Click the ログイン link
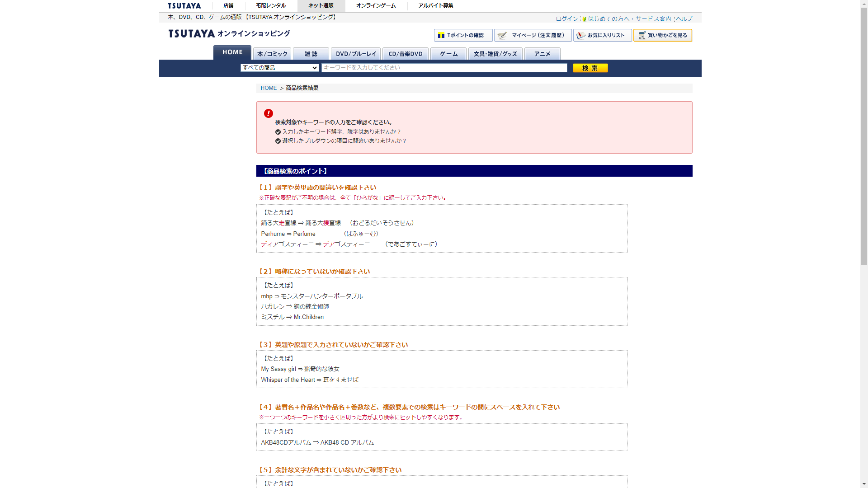868x488 pixels. pos(566,19)
